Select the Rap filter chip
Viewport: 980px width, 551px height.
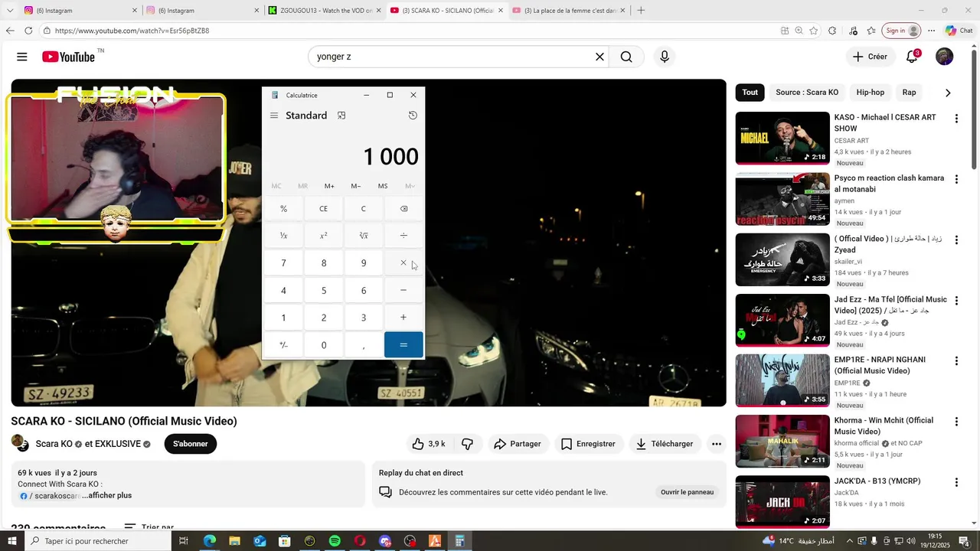point(909,93)
